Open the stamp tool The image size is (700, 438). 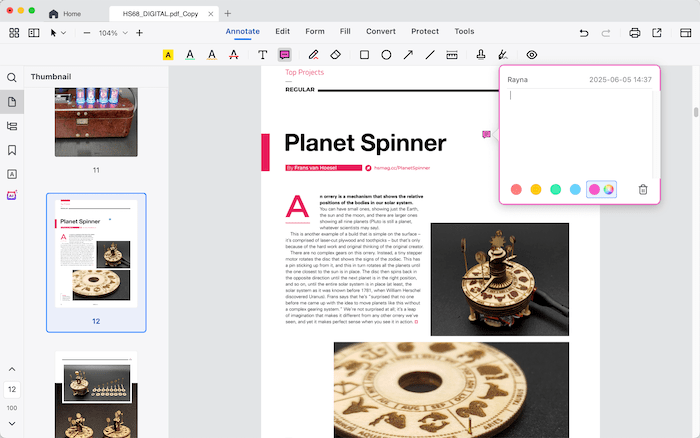pos(481,55)
